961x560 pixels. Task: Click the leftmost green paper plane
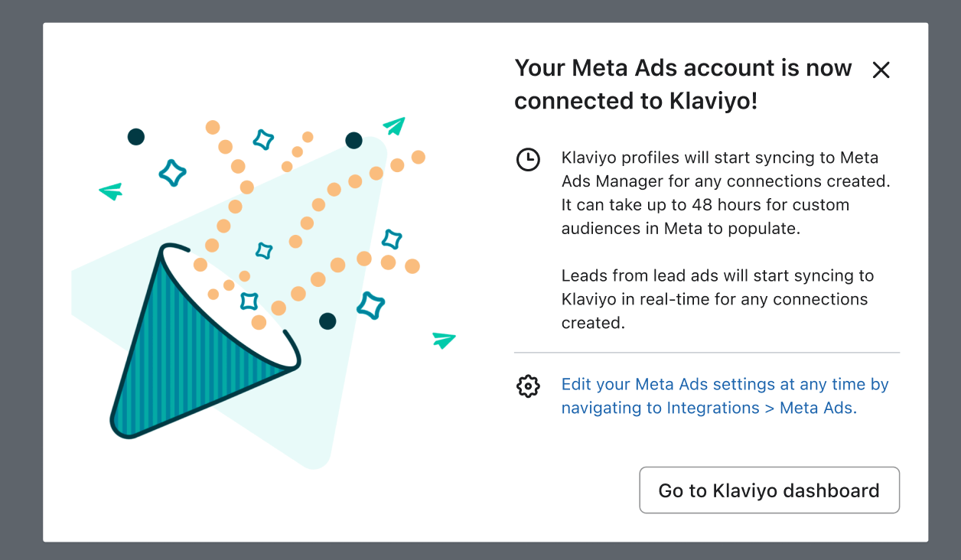pyautogui.click(x=111, y=191)
